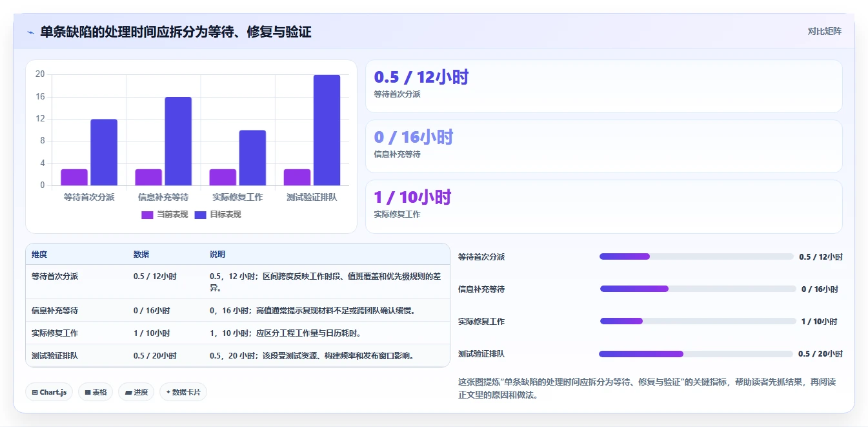The height and width of the screenshot is (427, 868).
Task: Click the 信息补充等待 chart axis label
Action: coord(163,197)
